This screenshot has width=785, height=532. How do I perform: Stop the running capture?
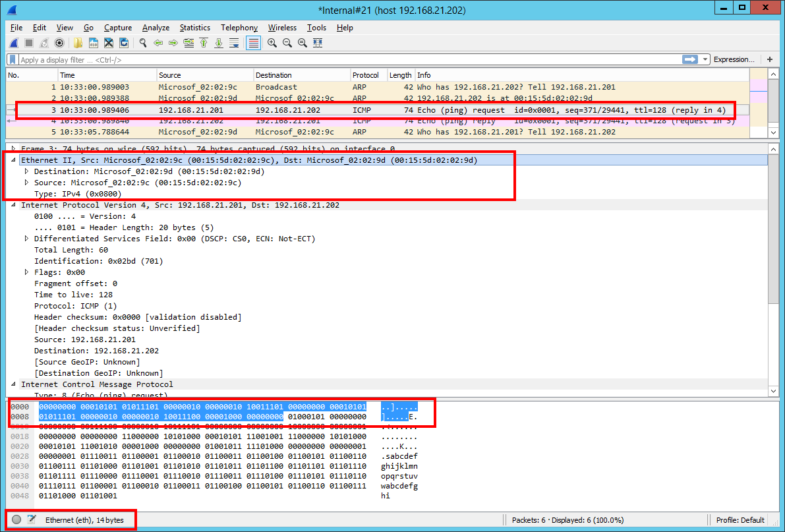[x=29, y=43]
